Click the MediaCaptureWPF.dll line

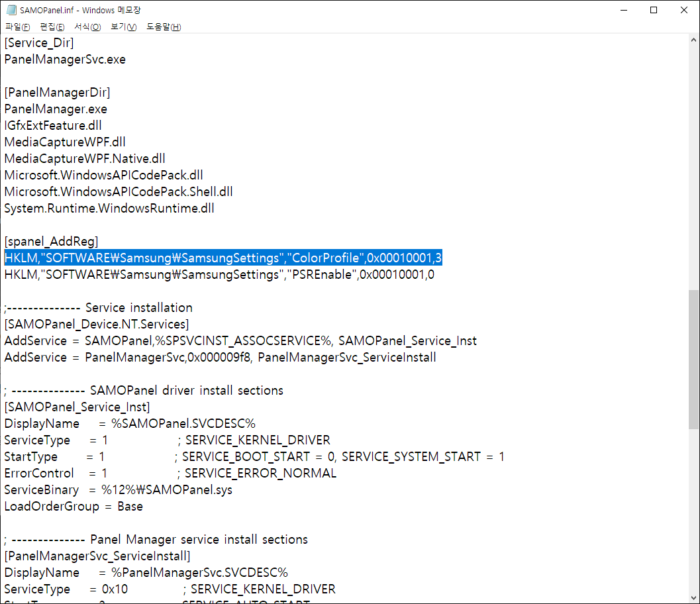(65, 142)
